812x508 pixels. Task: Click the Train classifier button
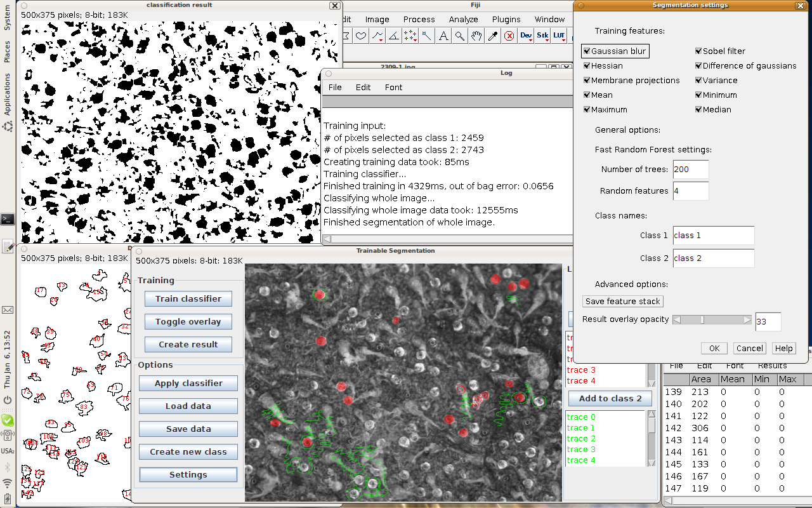(188, 298)
